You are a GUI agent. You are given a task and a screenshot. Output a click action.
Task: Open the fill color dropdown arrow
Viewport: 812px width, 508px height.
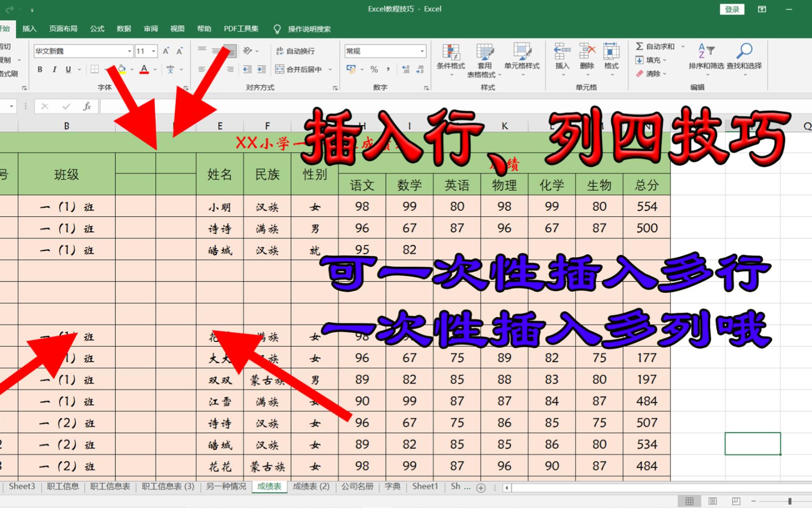click(x=132, y=70)
